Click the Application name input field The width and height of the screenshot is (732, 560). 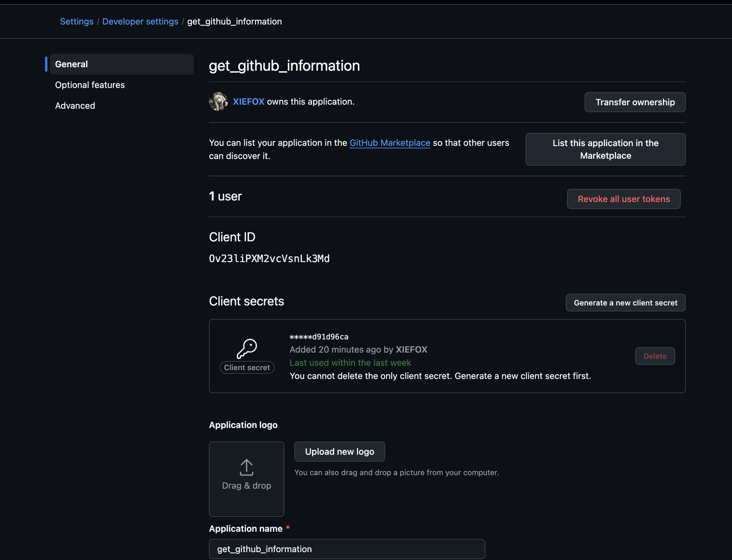click(347, 549)
